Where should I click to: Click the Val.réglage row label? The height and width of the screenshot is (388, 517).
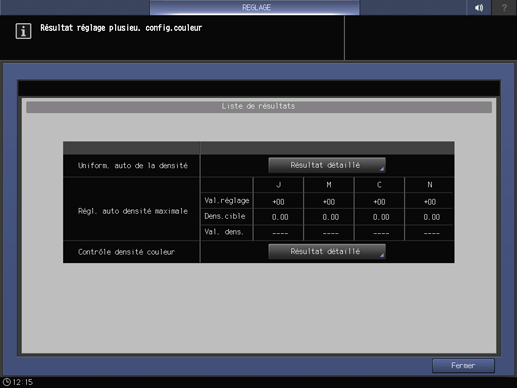pyautogui.click(x=227, y=201)
